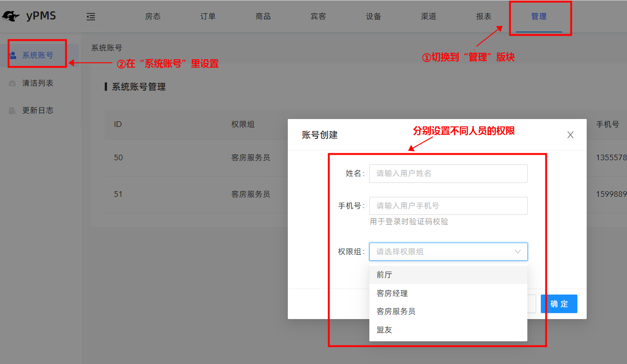Screen dimensions: 627x364
Task: Open the 报表 top menu
Action: (484, 17)
